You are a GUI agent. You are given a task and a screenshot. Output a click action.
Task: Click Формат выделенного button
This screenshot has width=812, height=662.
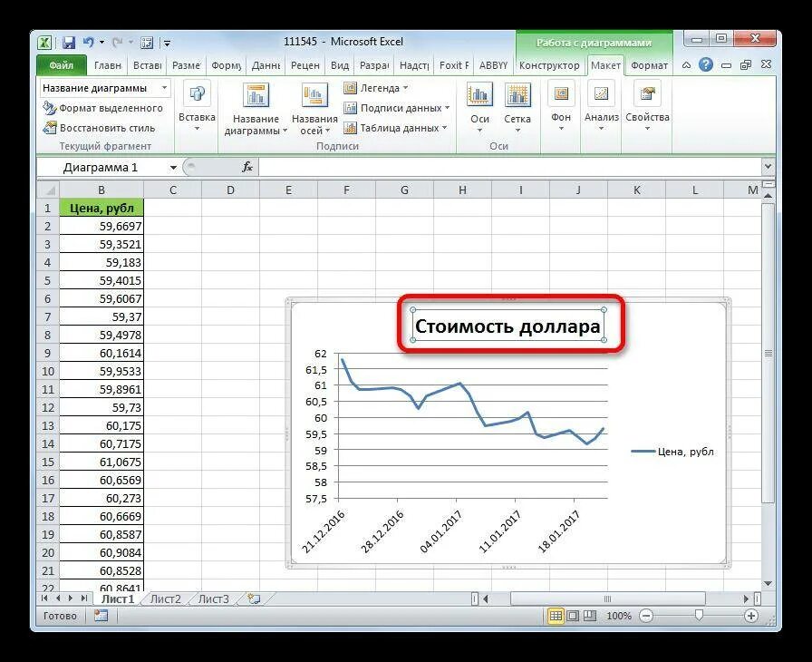pyautogui.click(x=102, y=108)
